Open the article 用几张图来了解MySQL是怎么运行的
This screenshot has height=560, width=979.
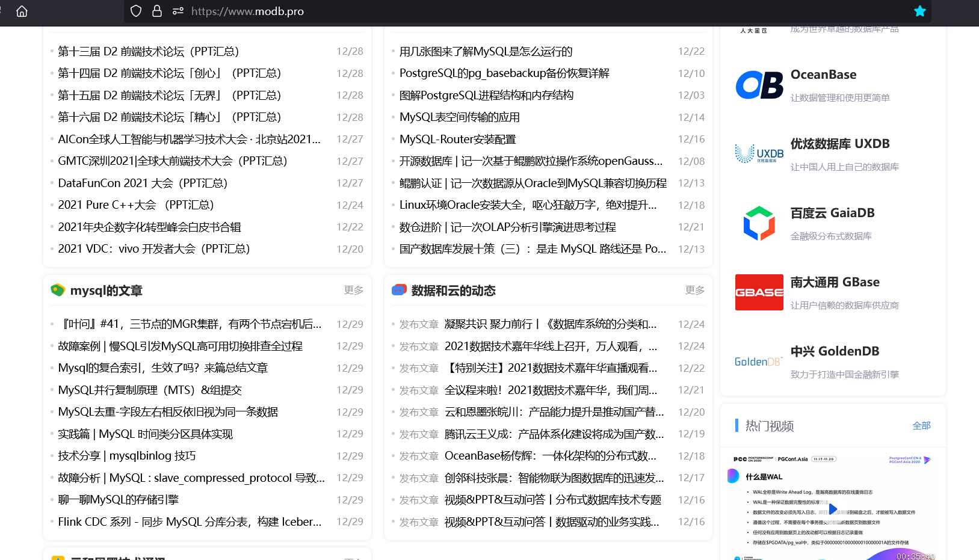[485, 51]
